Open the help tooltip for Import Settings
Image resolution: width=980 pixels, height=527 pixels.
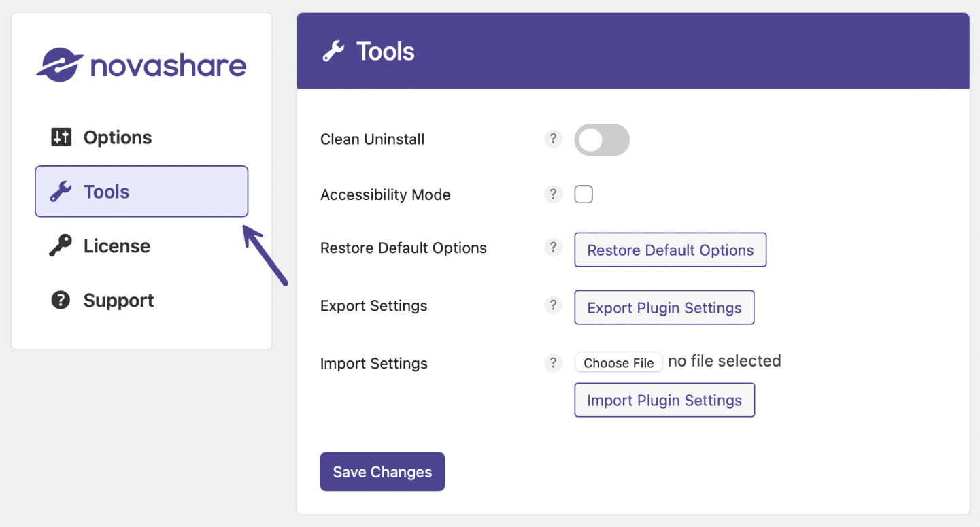553,362
